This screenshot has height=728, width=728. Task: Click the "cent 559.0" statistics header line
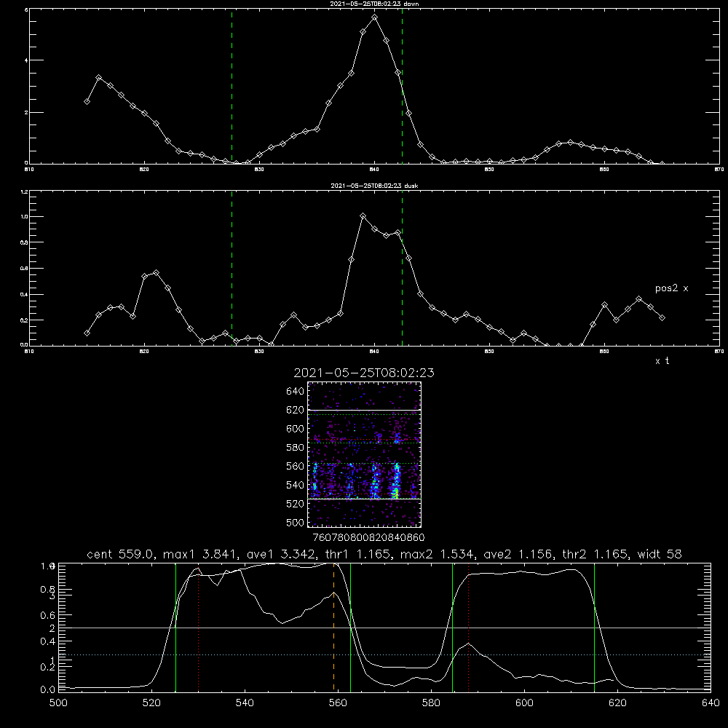pyautogui.click(x=384, y=554)
